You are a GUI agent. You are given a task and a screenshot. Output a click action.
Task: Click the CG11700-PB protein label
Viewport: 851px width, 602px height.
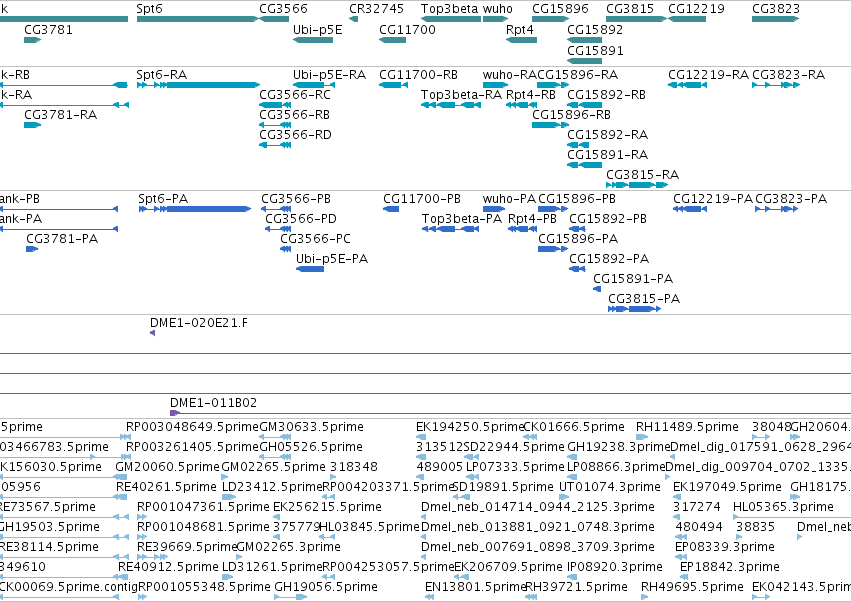[422, 199]
